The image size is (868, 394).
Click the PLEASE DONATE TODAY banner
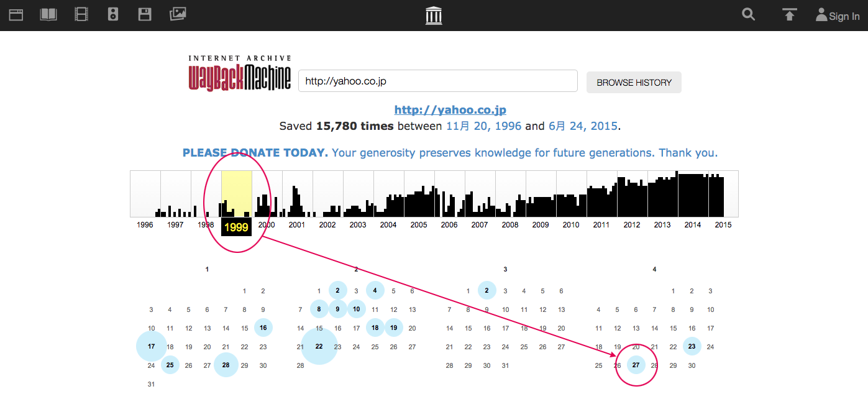point(450,153)
